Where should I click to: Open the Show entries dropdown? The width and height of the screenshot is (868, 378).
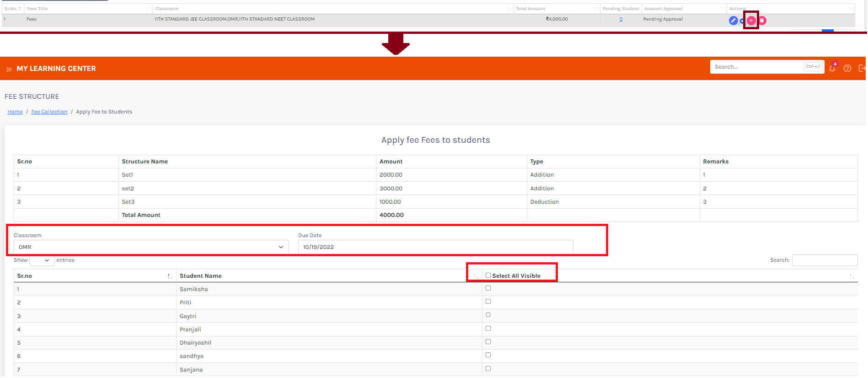[x=42, y=260]
